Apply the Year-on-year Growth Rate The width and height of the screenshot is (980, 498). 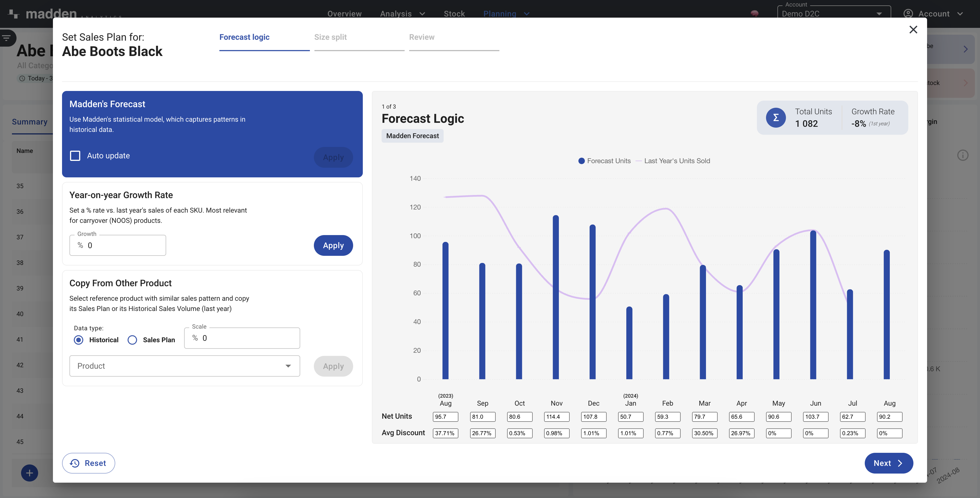[x=333, y=246]
